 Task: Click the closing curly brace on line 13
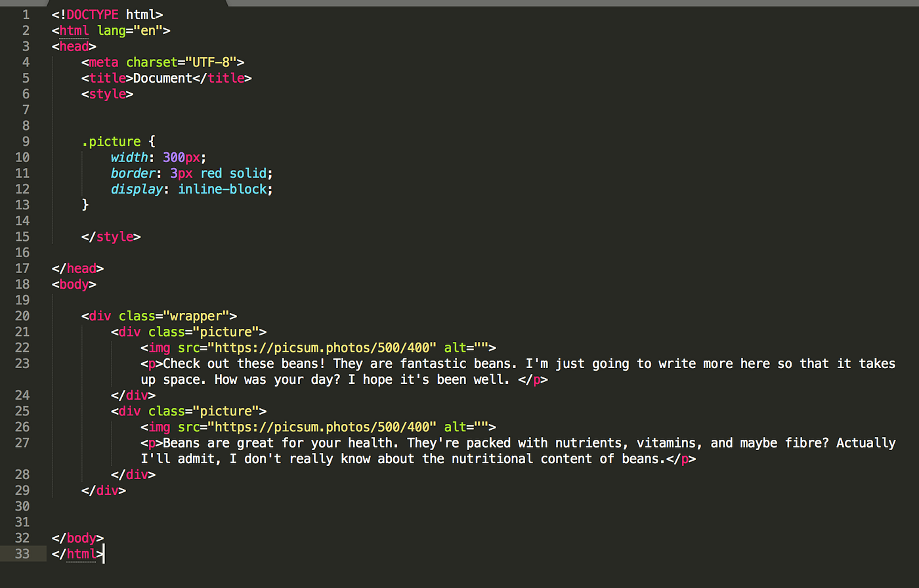pos(85,205)
